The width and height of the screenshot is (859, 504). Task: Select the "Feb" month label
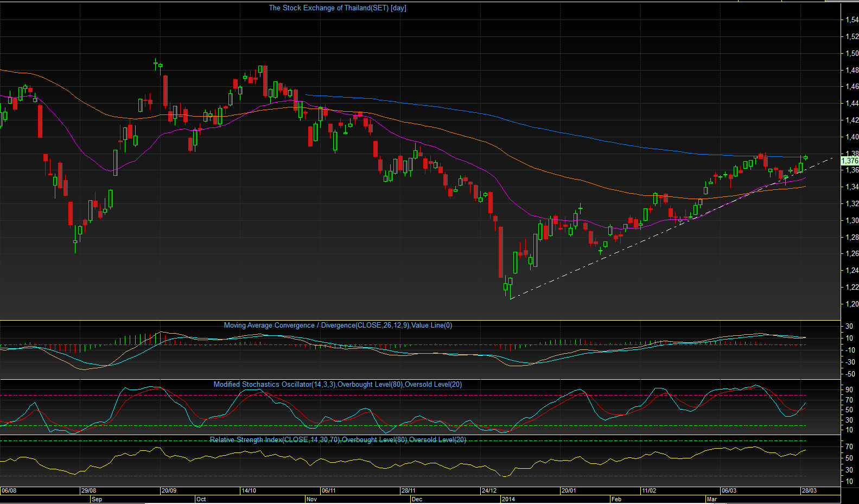[x=616, y=499]
